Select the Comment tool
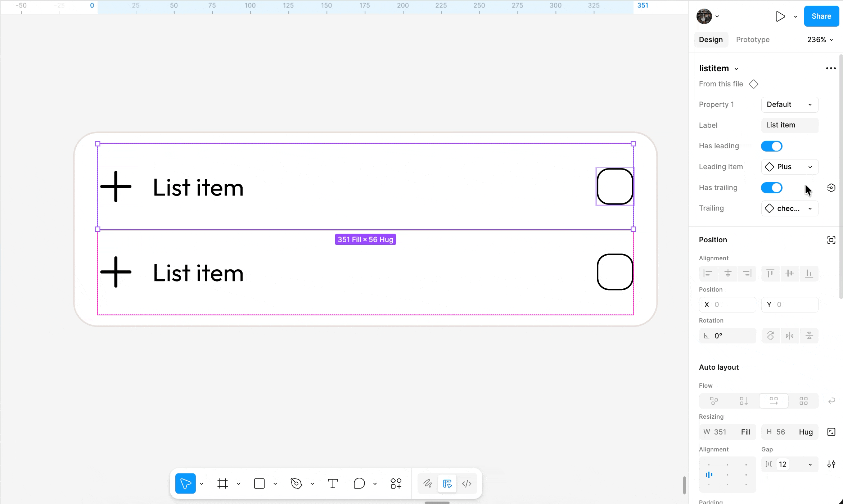 click(x=359, y=483)
